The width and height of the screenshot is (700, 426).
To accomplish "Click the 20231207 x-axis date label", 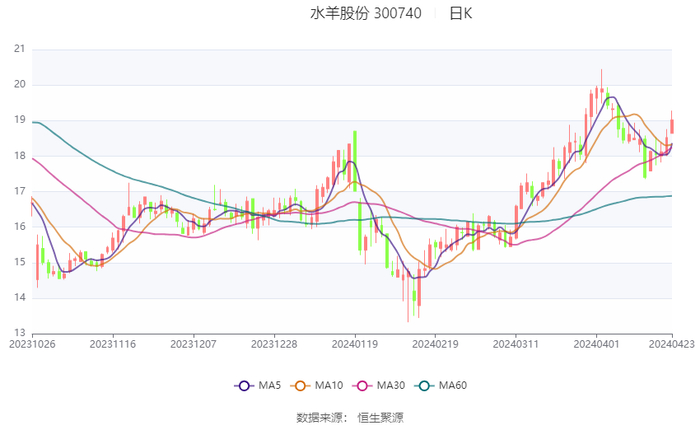I will tap(193, 343).
